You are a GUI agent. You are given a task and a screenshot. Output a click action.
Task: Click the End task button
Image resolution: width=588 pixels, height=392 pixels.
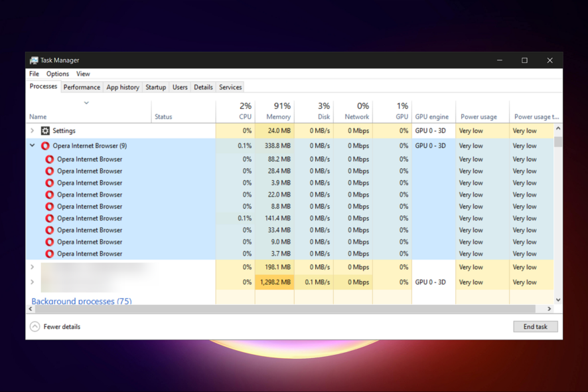pos(536,327)
